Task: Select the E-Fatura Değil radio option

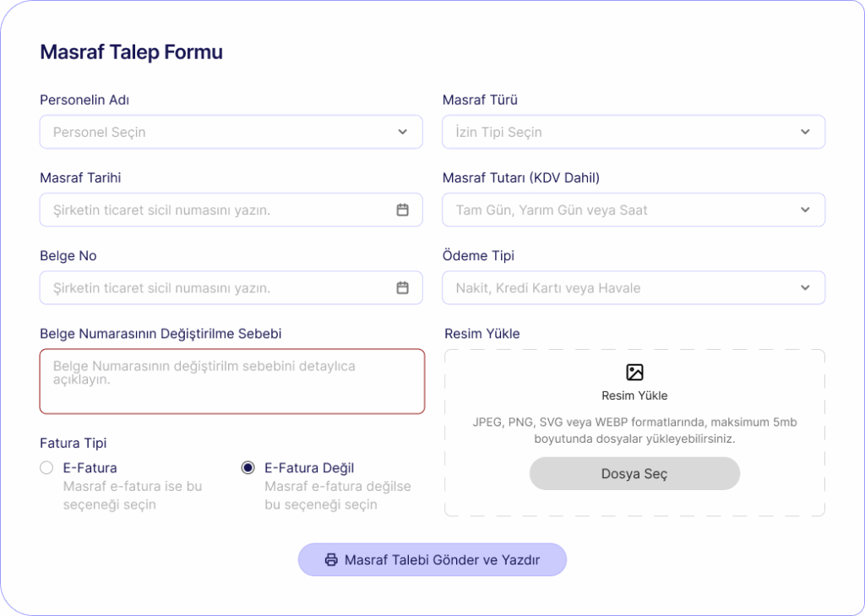Action: click(x=248, y=468)
